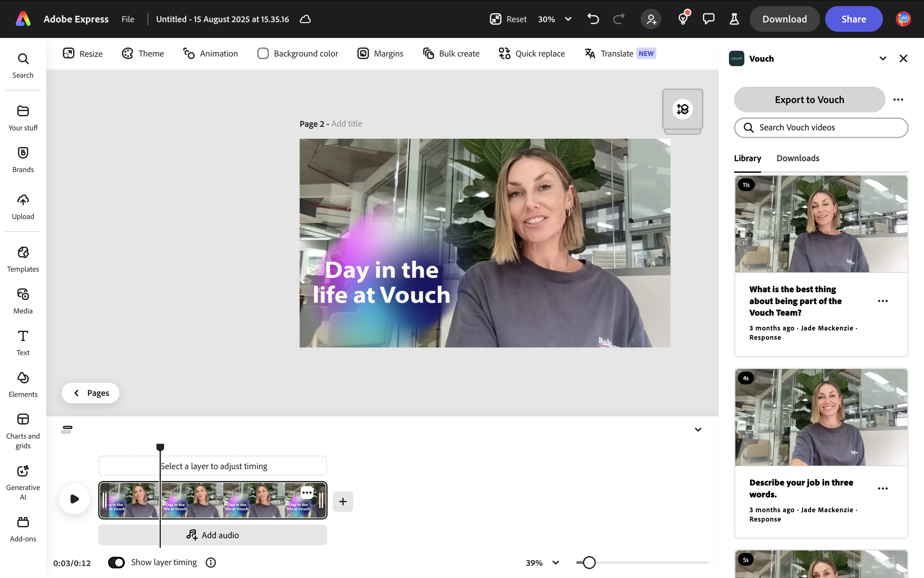The image size is (924, 578).
Task: Click the timeline zoom slider handle
Action: [589, 562]
